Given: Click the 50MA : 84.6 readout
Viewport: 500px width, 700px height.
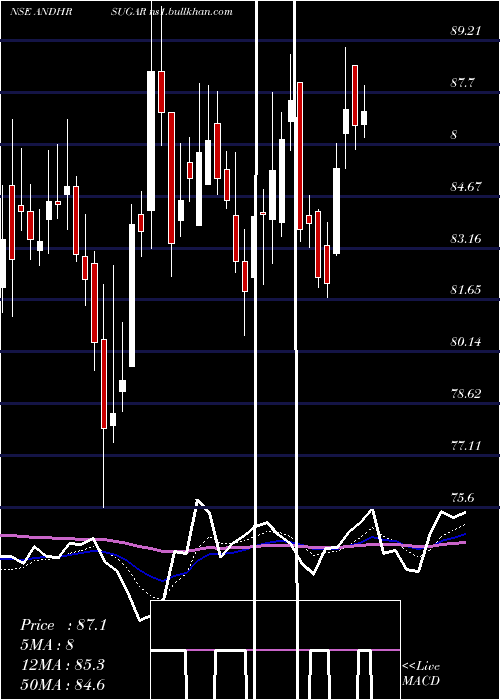Looking at the screenshot, I should click(x=62, y=685).
